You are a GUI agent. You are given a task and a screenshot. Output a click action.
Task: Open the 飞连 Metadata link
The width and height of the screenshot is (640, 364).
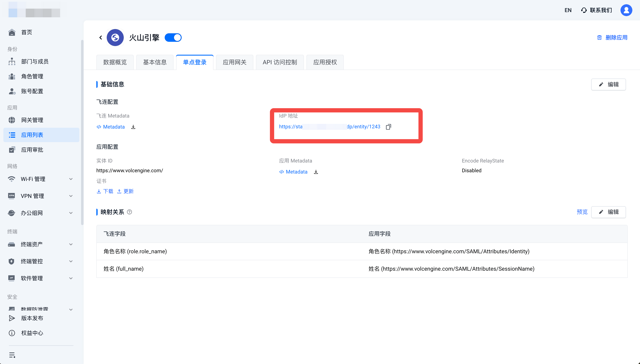point(111,127)
